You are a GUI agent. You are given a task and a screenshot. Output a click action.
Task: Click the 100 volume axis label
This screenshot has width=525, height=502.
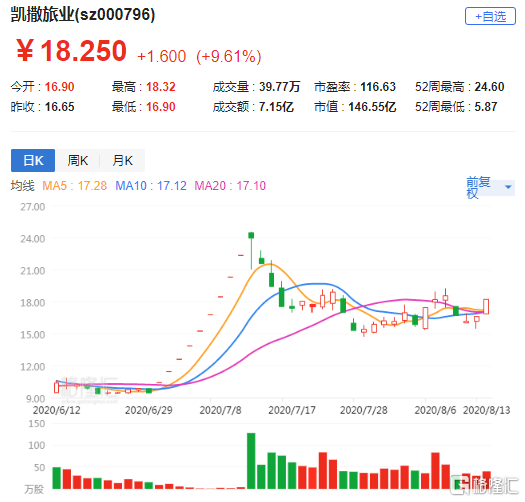coord(37,445)
